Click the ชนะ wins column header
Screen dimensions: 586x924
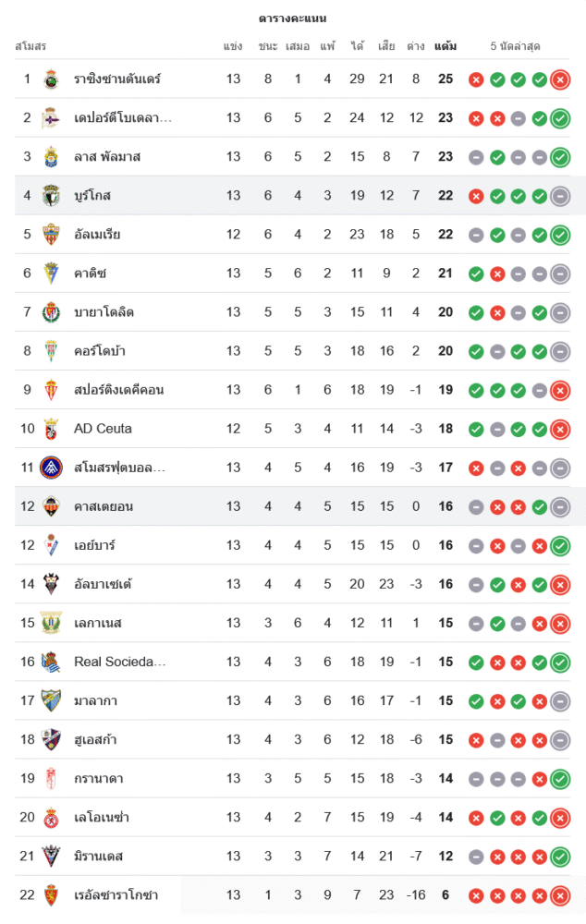268,46
